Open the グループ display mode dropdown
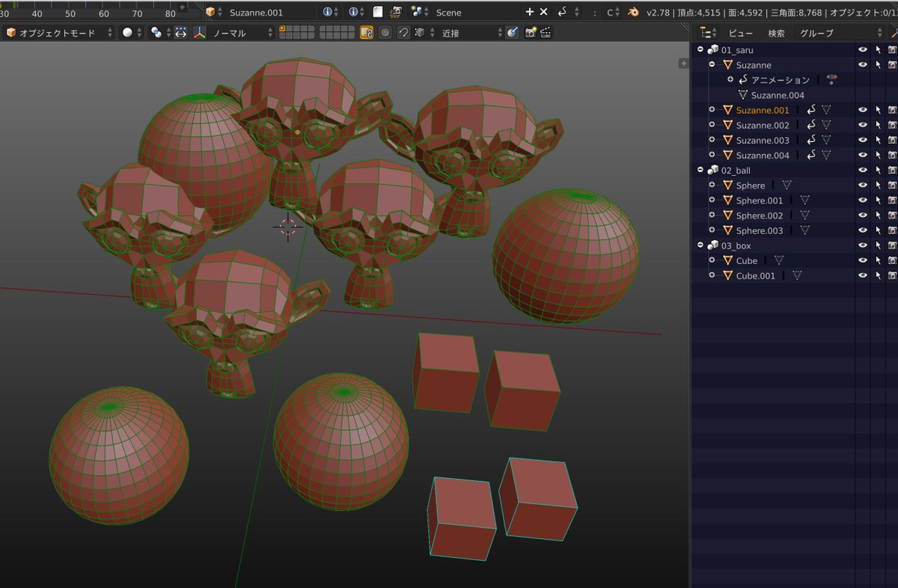This screenshot has width=898, height=588. [x=839, y=33]
